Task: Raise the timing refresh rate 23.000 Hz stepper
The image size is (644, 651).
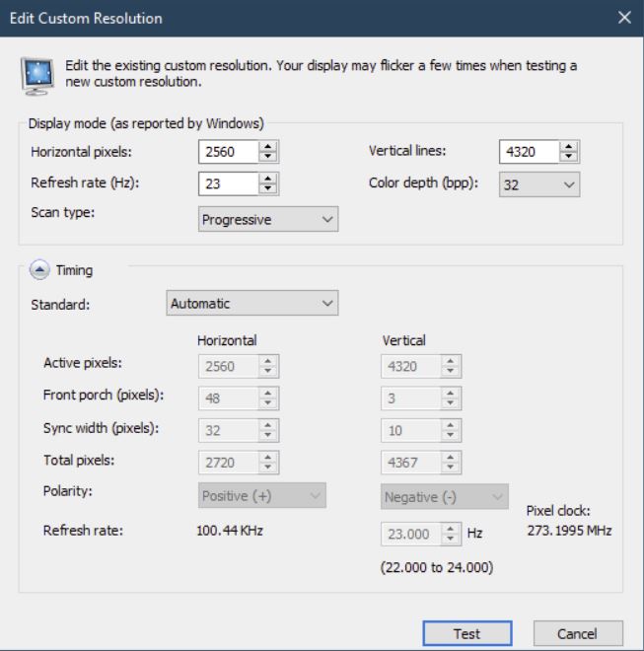Action: (450, 527)
